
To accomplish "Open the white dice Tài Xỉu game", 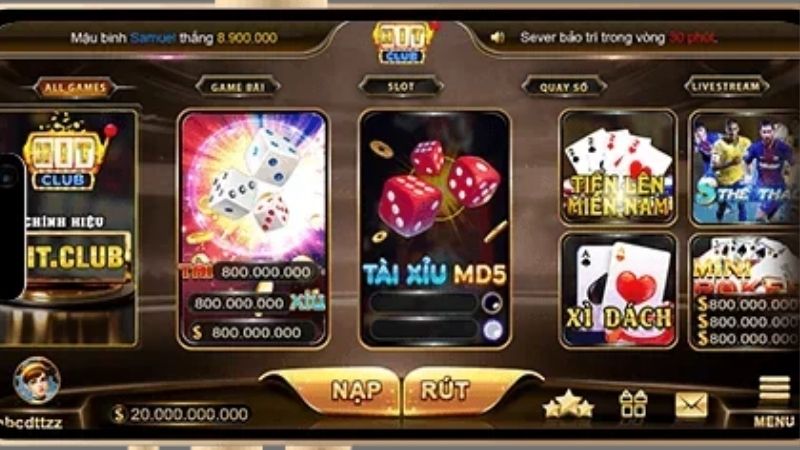I will pos(253,229).
